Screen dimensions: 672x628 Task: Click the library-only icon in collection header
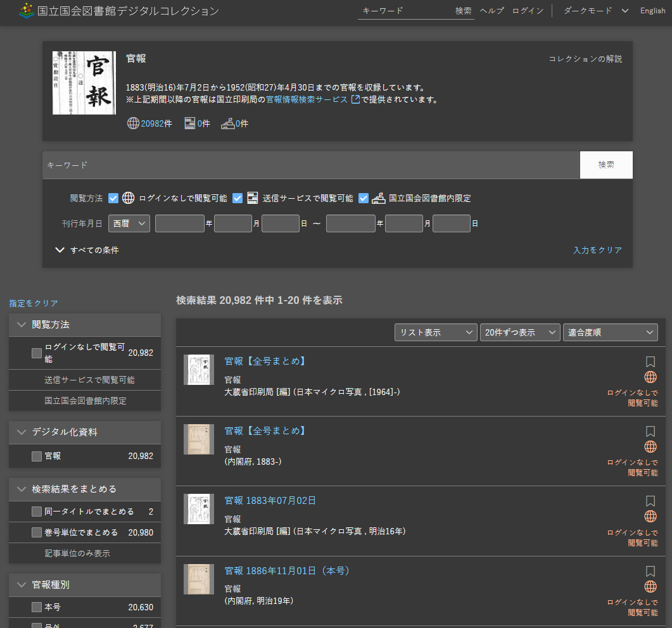pos(227,124)
